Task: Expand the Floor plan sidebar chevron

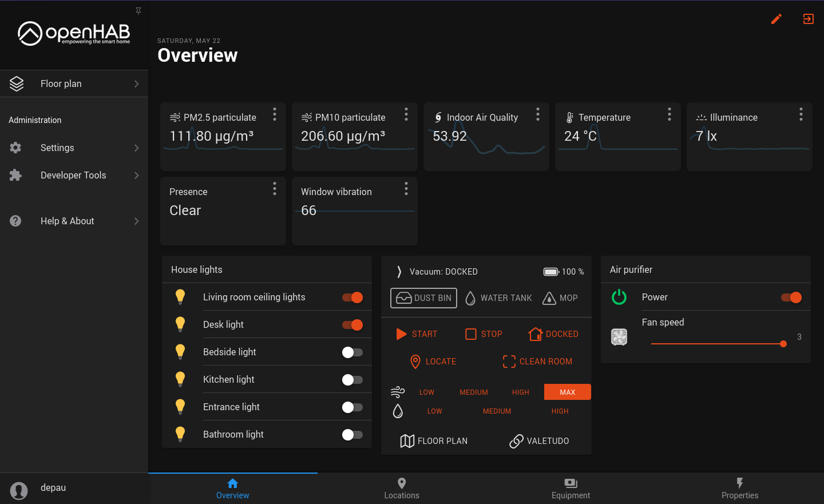Action: click(x=136, y=84)
